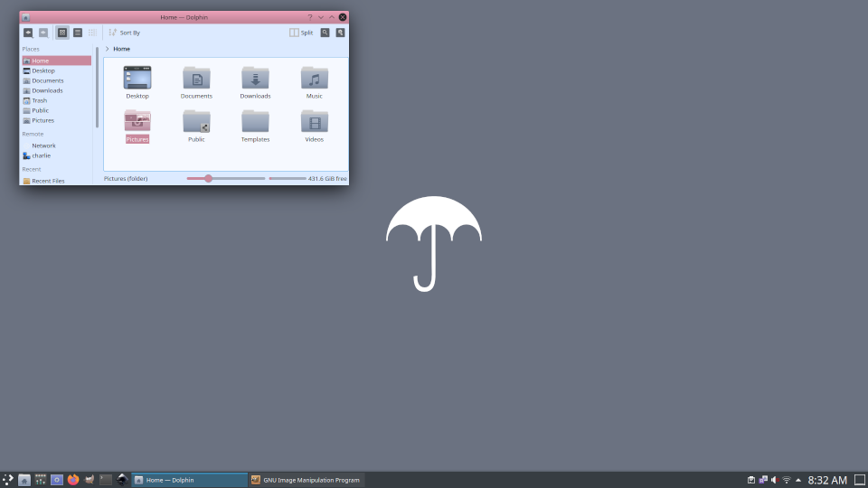Open Documents in Places panel

click(56, 80)
